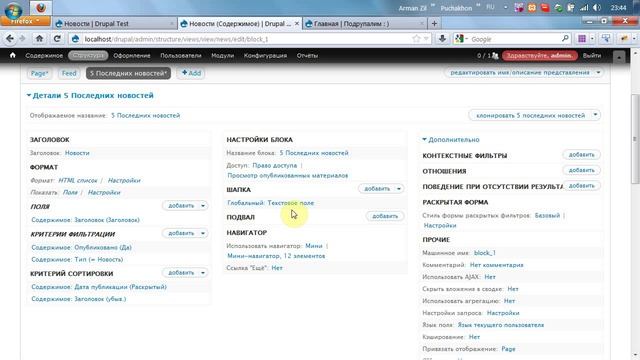The width and height of the screenshot is (640, 360).
Task: Click добавить button for ПОДВАЛ
Action: pyautogui.click(x=385, y=216)
